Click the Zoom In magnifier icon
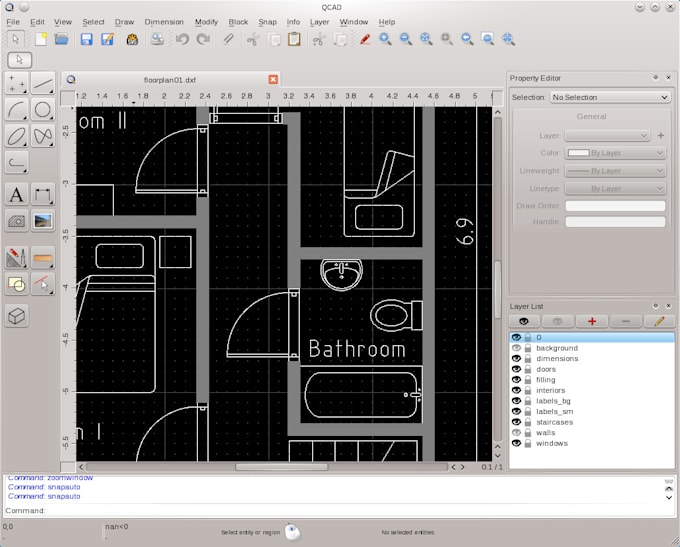680x547 pixels. 386,39
